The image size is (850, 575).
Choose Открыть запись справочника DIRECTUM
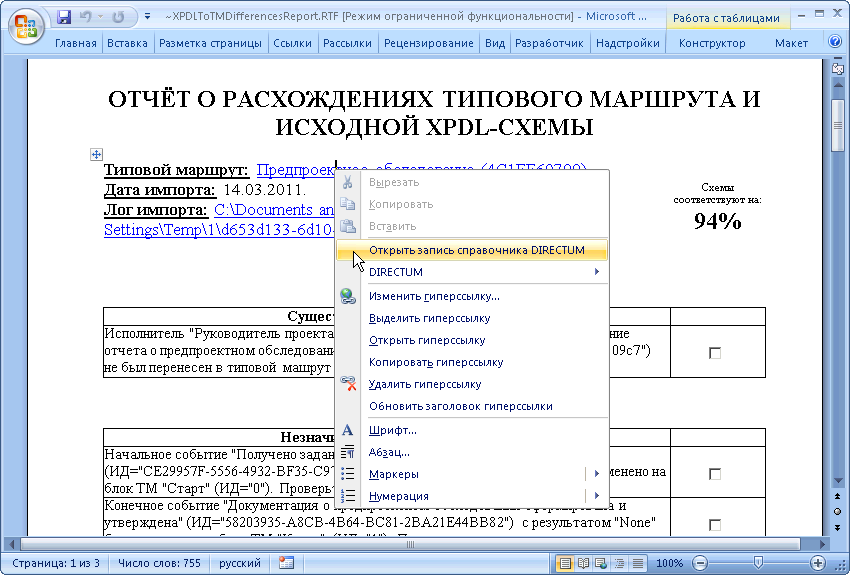point(472,250)
